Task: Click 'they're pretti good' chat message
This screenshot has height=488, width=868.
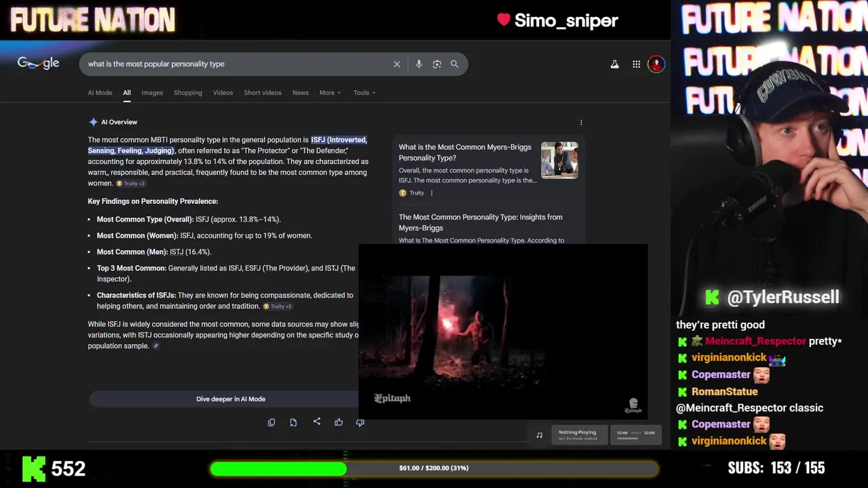Action: click(720, 325)
